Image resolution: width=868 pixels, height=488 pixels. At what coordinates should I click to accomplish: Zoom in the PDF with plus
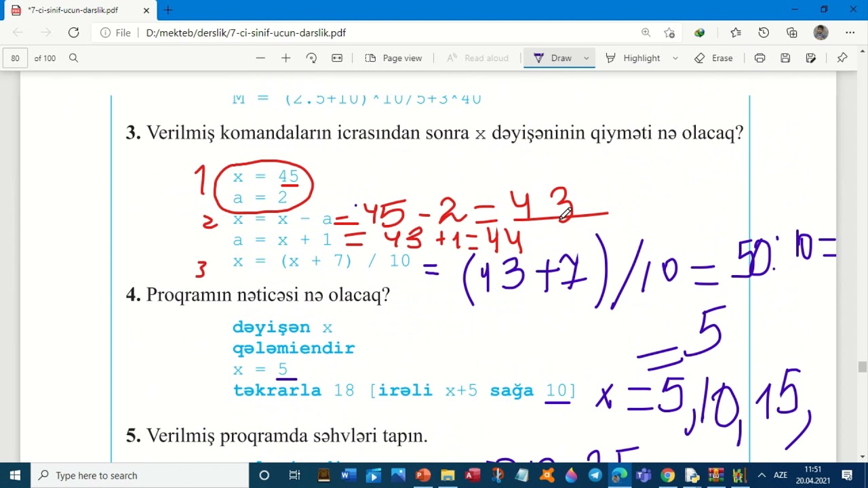click(285, 58)
